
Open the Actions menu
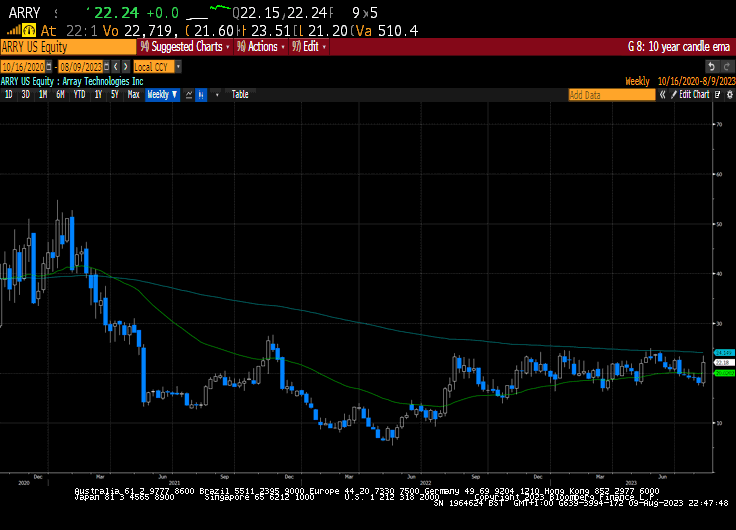click(x=261, y=47)
